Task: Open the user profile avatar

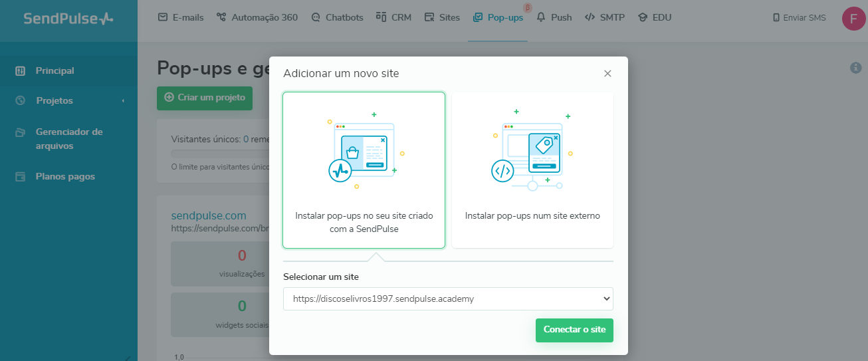Action: pyautogui.click(x=853, y=19)
